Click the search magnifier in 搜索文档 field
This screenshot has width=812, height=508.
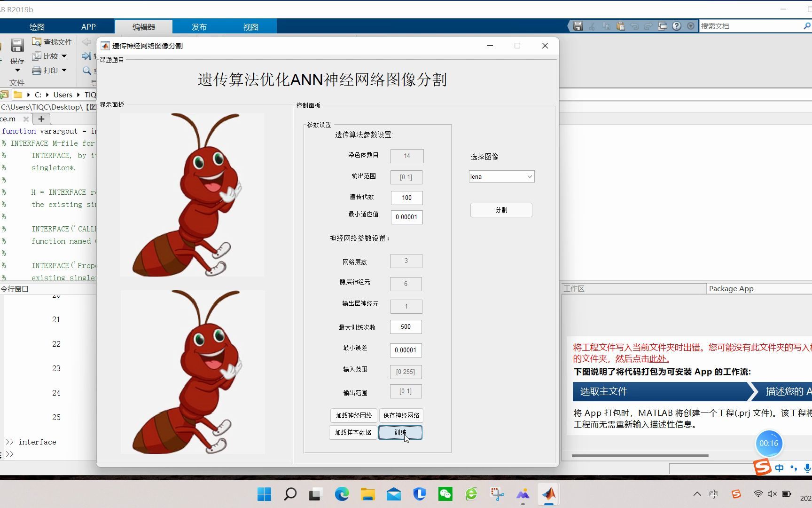pyautogui.click(x=807, y=26)
